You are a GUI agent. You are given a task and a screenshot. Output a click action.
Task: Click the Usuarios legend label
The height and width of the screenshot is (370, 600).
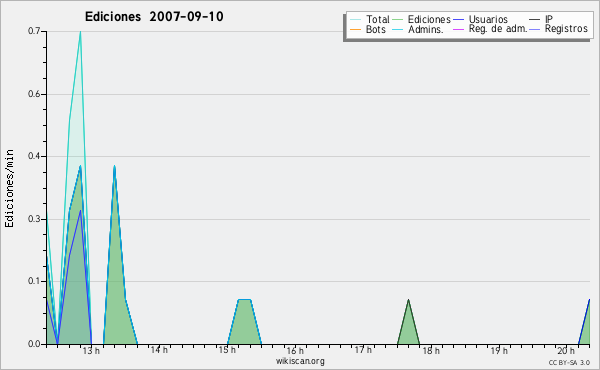coord(488,20)
